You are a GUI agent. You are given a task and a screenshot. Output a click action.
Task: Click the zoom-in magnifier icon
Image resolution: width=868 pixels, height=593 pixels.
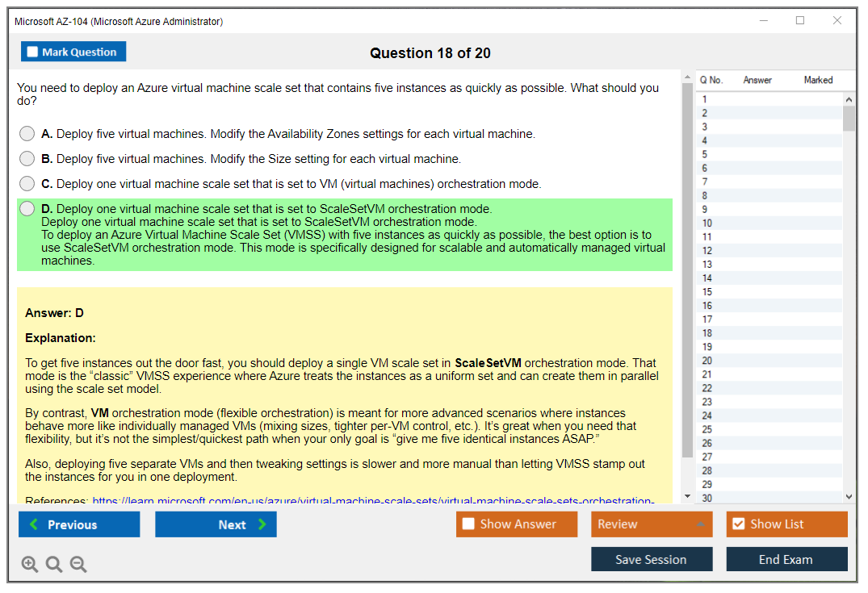[30, 564]
